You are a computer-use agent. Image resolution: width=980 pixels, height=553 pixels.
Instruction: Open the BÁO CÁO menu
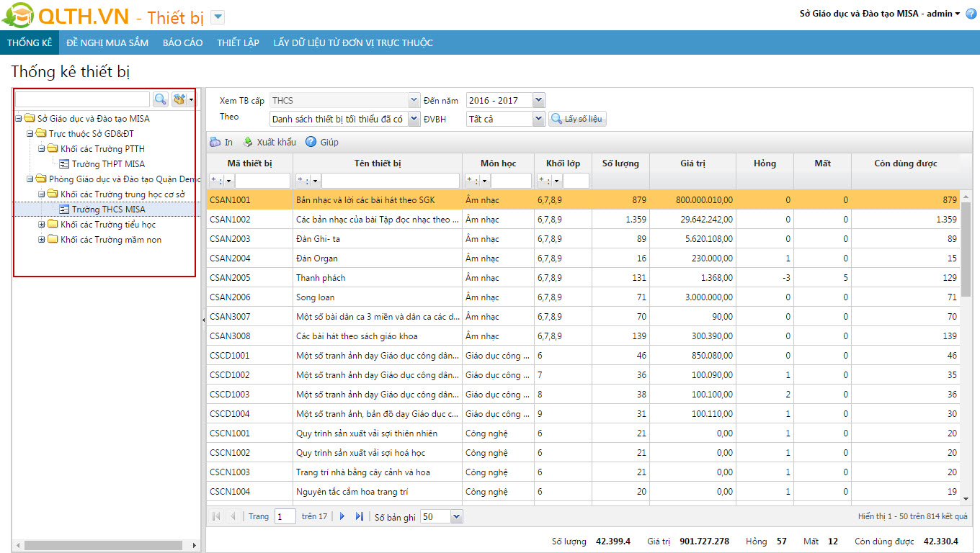(x=182, y=42)
